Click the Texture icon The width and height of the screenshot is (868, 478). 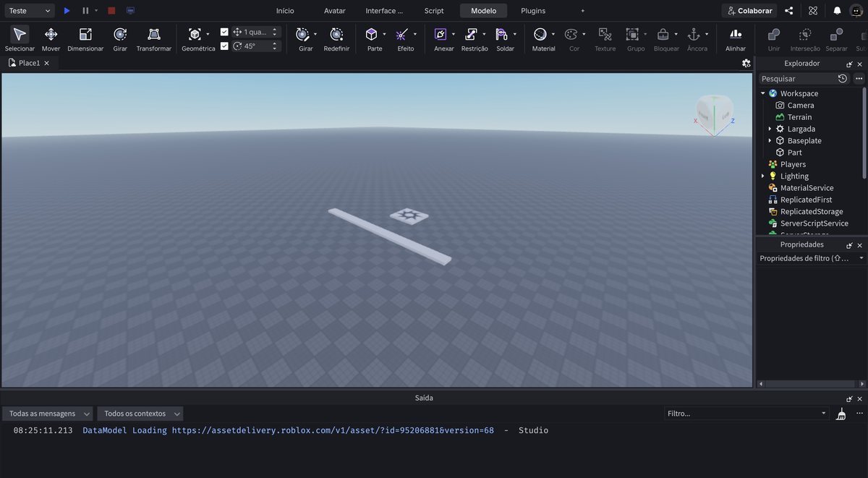[605, 34]
